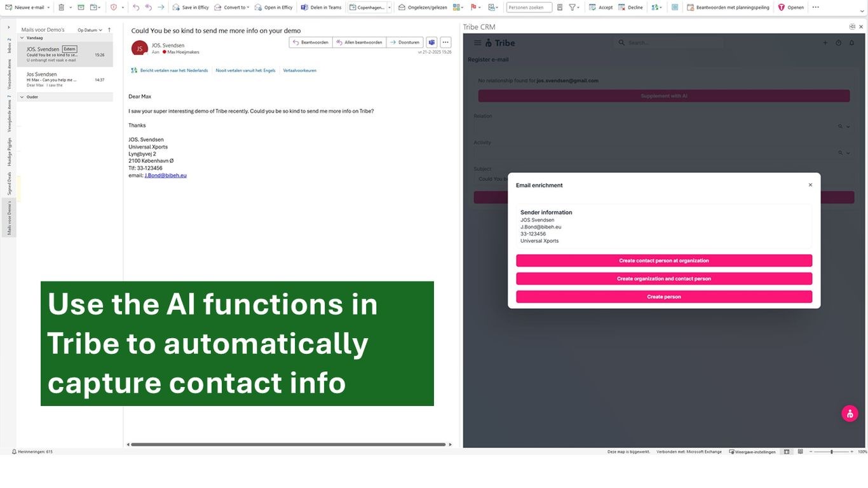
Task: Click Beantwoorden met planningspeiling
Action: click(x=728, y=8)
